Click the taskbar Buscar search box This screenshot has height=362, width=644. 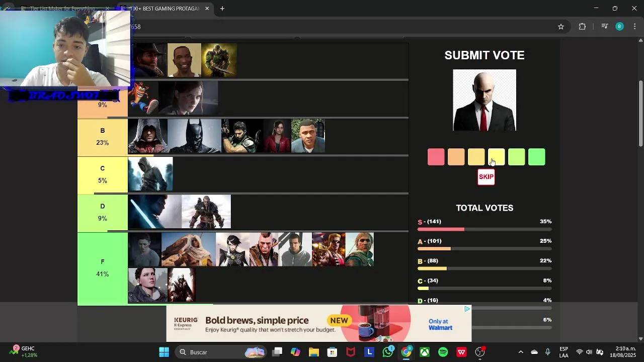tap(221, 352)
